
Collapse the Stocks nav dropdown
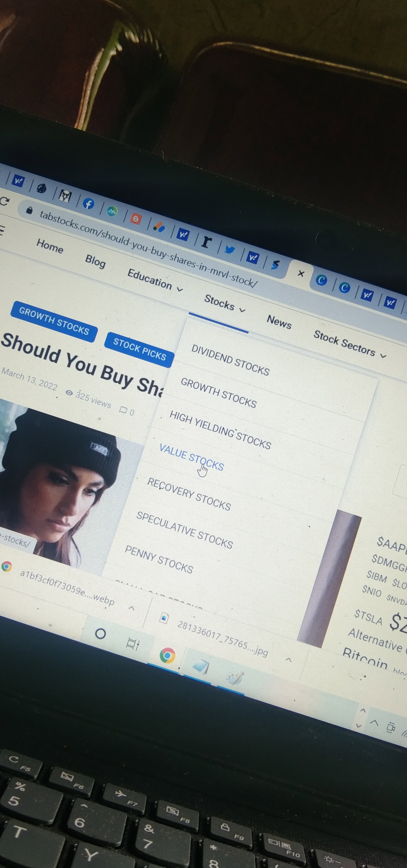[x=225, y=304]
